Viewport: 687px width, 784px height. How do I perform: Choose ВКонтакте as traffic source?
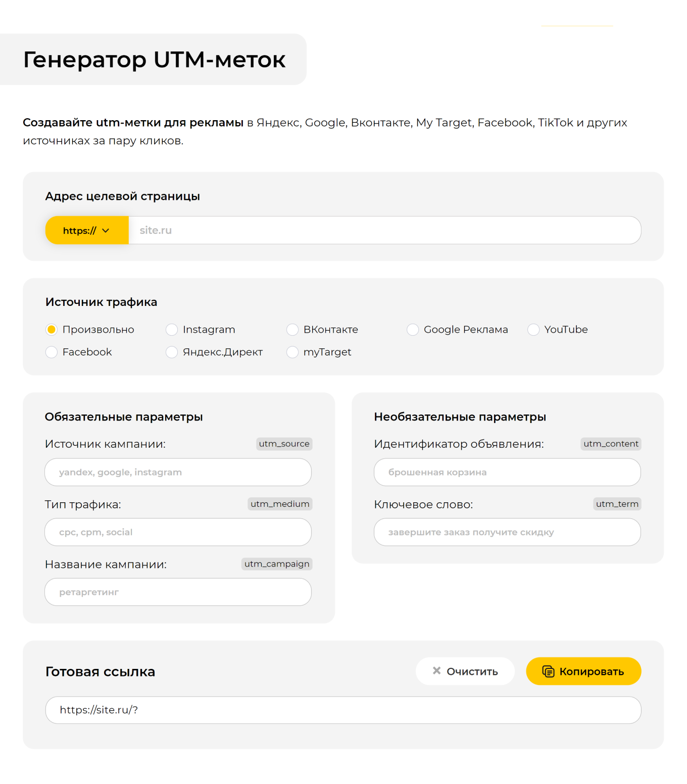coord(292,330)
